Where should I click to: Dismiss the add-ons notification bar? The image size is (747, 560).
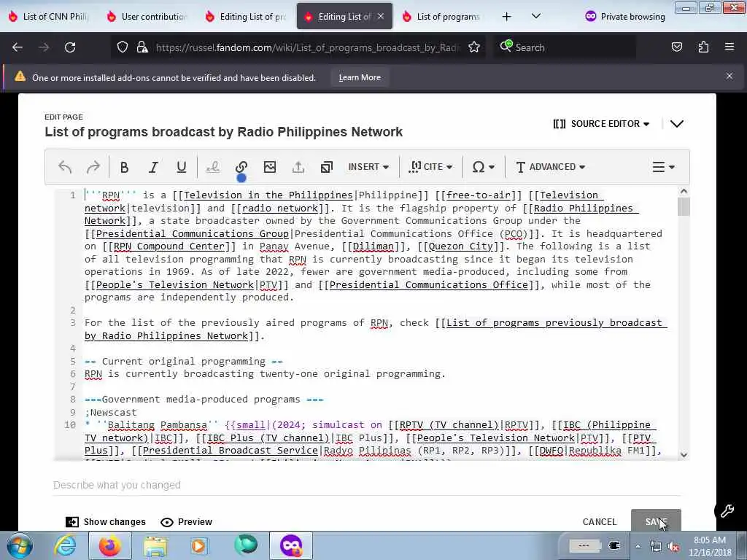click(x=729, y=76)
